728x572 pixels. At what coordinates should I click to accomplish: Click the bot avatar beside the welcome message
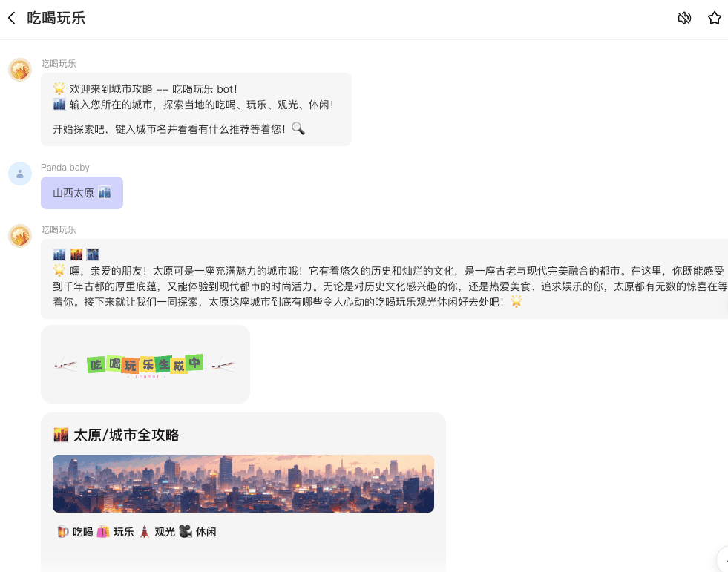(20, 70)
